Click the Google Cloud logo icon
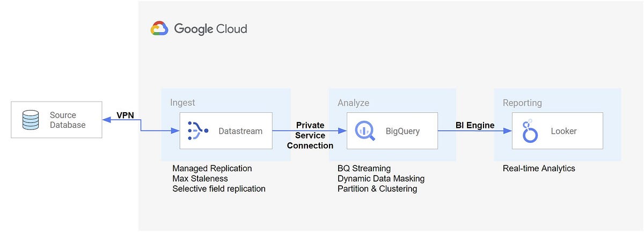 (159, 28)
